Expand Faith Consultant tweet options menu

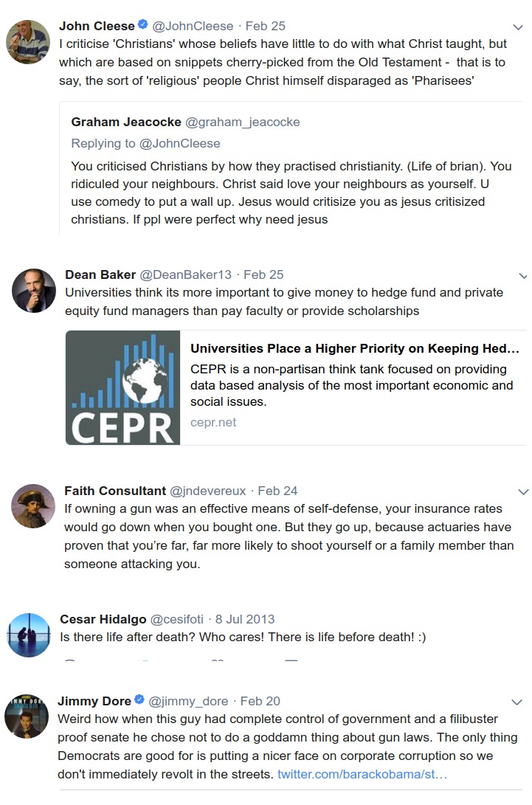[523, 492]
